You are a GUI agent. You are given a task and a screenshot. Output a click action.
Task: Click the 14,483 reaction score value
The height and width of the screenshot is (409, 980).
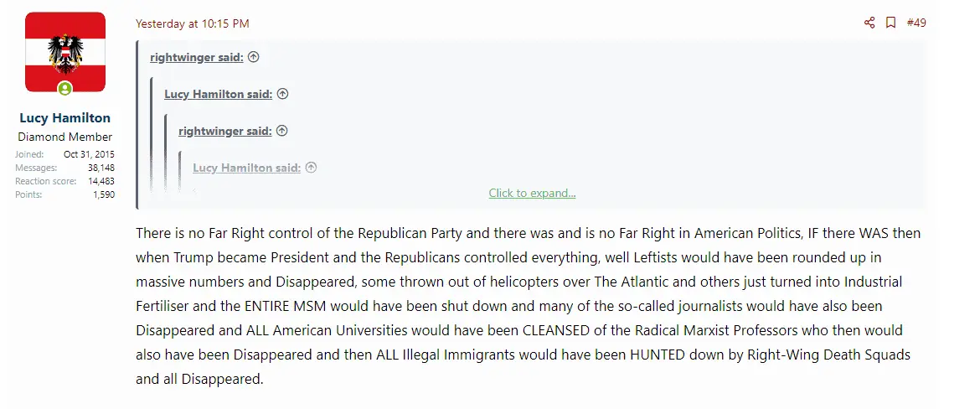pyautogui.click(x=101, y=181)
